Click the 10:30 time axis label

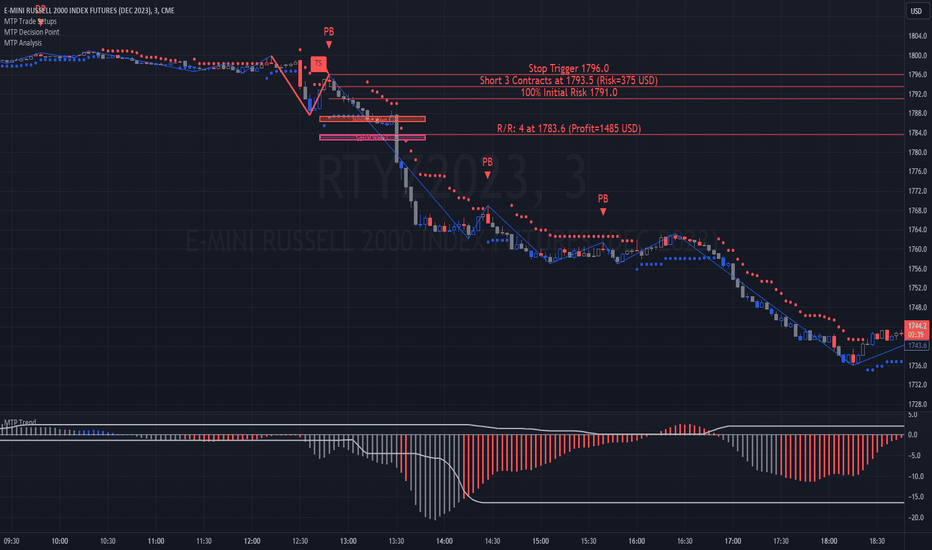tap(108, 541)
